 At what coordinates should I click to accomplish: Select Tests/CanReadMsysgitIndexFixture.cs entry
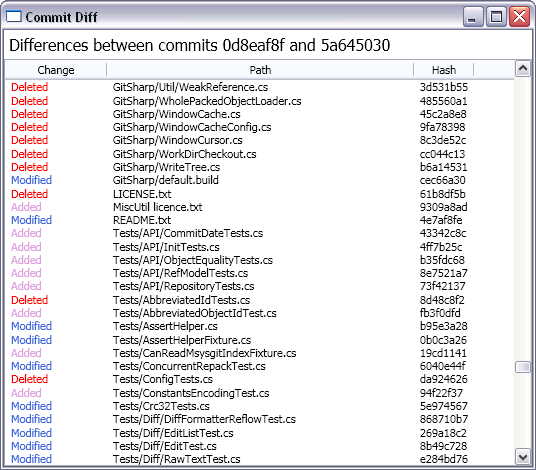point(259,353)
